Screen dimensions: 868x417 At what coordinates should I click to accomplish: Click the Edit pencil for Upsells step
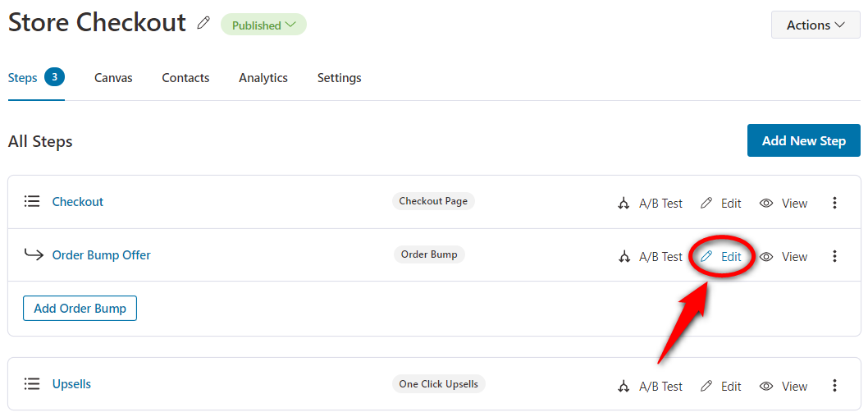coord(706,386)
